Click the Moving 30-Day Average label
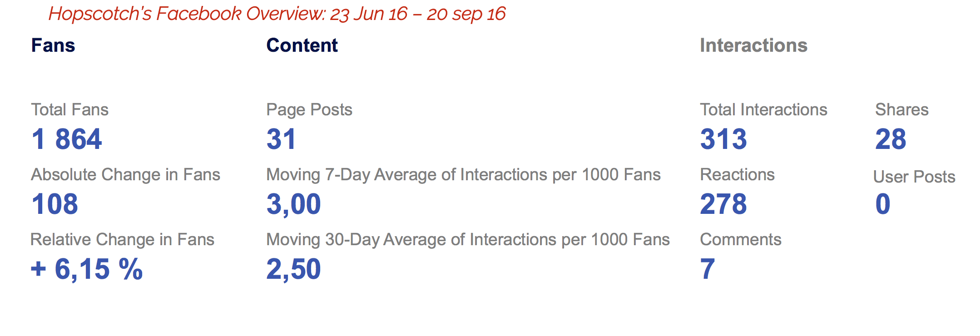Screen dimensions: 980x336 tap(468, 239)
